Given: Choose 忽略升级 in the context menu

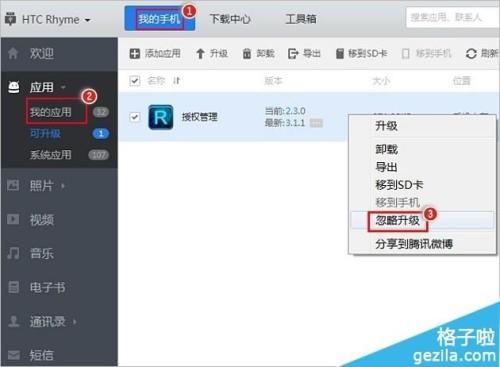Looking at the screenshot, I should tap(397, 221).
